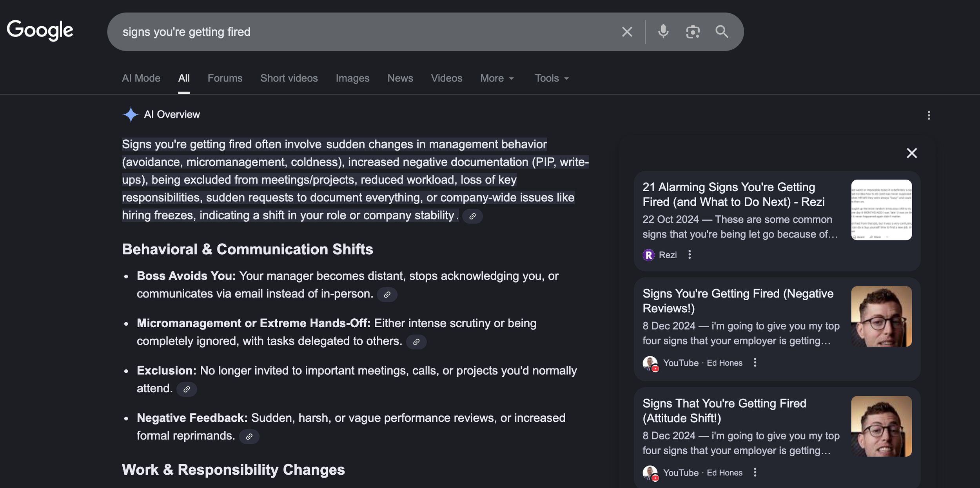Open three-dot menu next to Rezi source
The width and height of the screenshot is (980, 488).
coord(690,255)
